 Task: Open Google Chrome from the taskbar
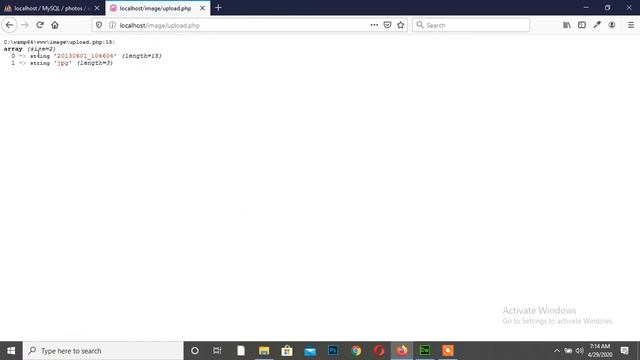356,351
